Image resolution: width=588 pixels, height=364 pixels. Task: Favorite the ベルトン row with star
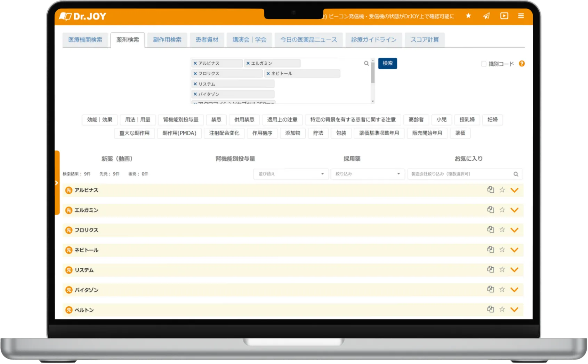point(502,309)
